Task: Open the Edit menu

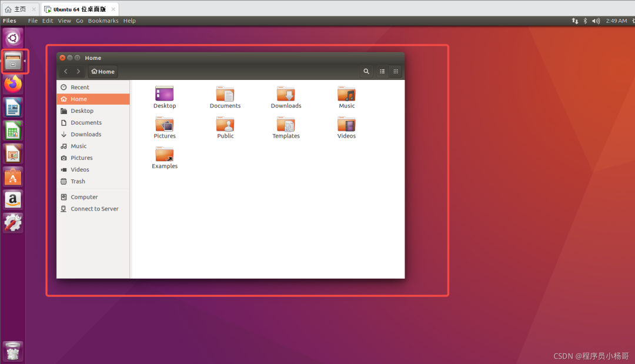Action: click(48, 21)
